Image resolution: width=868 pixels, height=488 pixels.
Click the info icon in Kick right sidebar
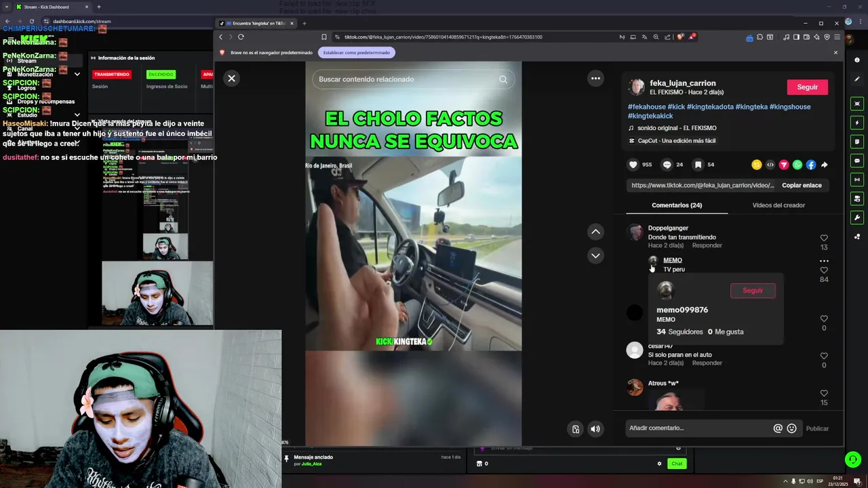pyautogui.click(x=857, y=60)
